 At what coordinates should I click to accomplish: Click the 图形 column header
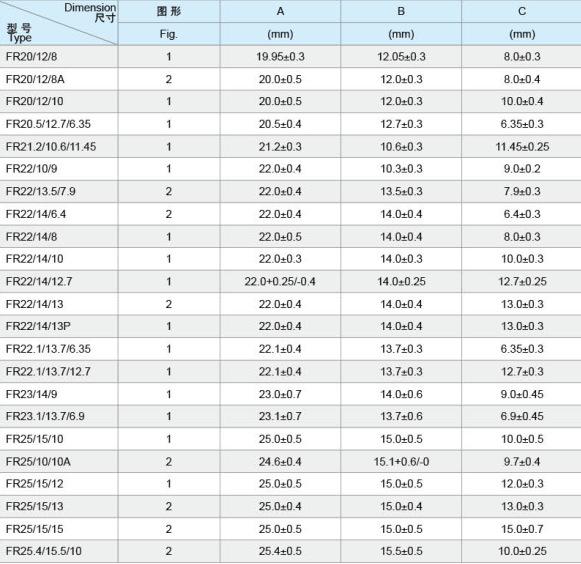point(169,11)
